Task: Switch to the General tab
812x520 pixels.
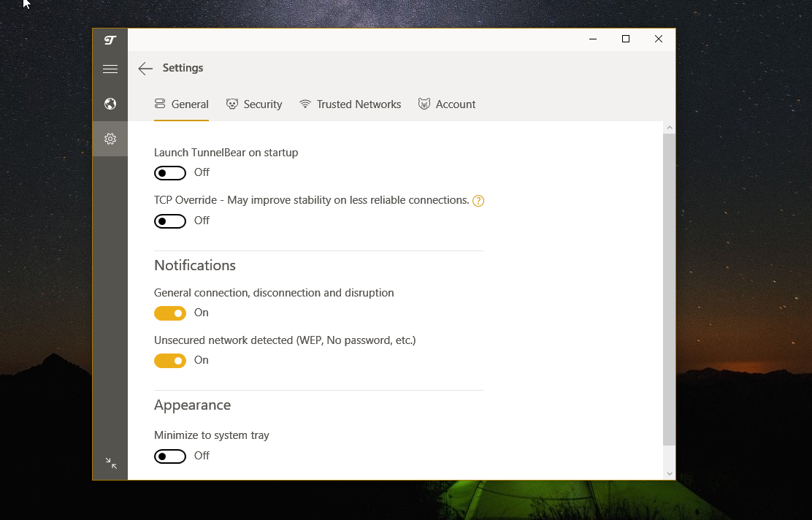Action: point(181,104)
